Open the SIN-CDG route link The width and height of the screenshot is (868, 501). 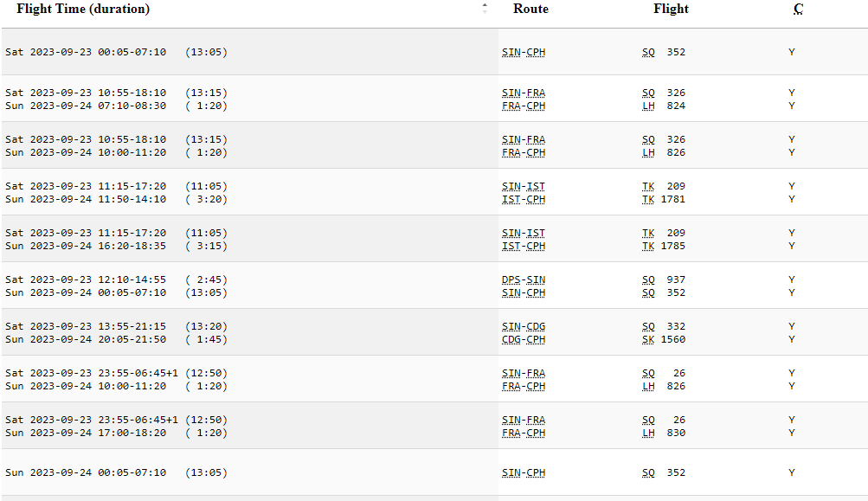pyautogui.click(x=524, y=326)
